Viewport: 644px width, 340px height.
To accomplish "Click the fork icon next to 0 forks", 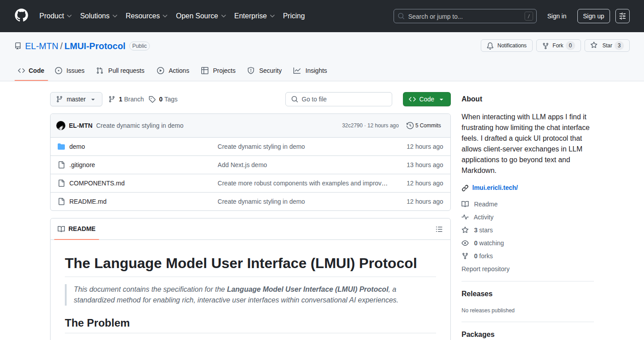I will (465, 256).
